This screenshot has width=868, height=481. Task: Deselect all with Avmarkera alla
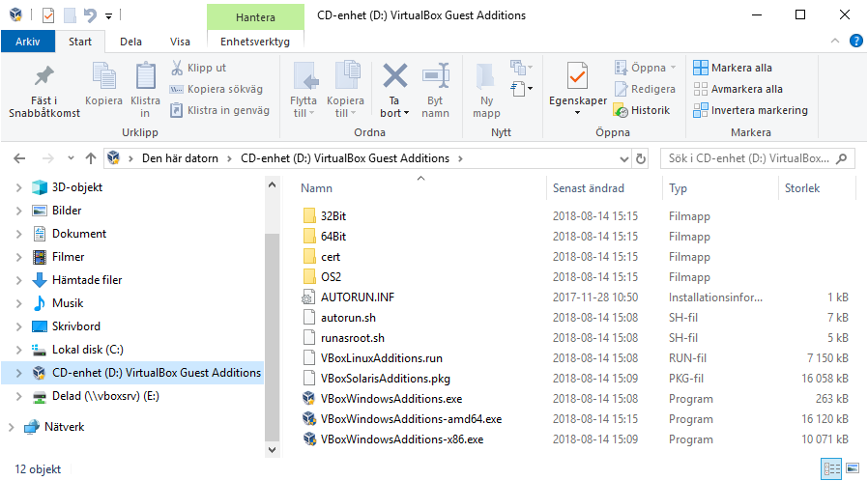738,89
